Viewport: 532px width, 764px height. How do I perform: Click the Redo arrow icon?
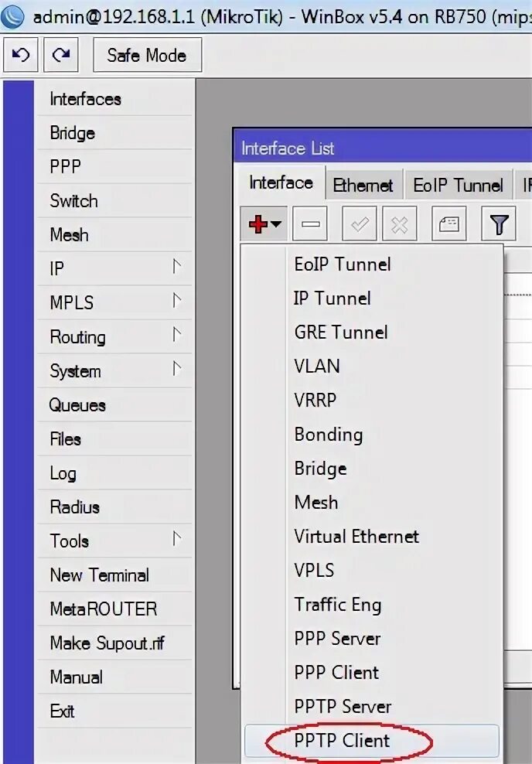[x=61, y=55]
